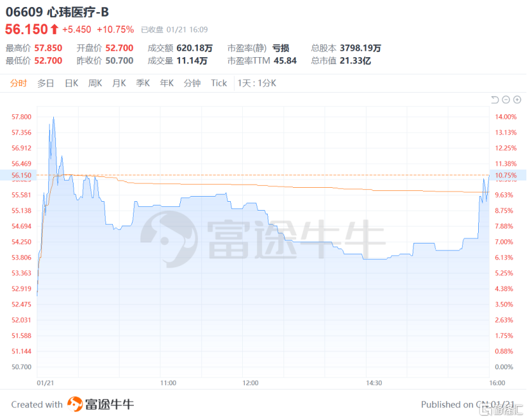Expand the 1天:1分K period selector
Viewport: 527px width, 420px height.
pyautogui.click(x=257, y=83)
